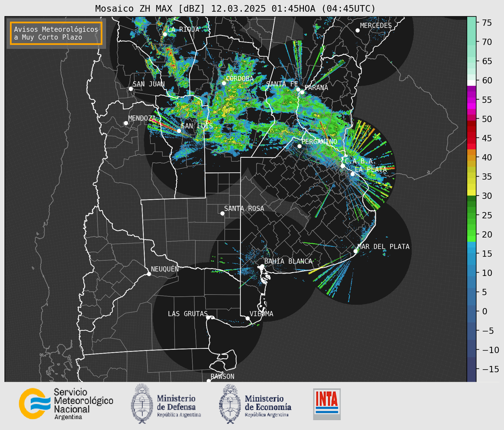Click the BAHÍA BLANCA city marker dot
504x430 pixels.
262,266
